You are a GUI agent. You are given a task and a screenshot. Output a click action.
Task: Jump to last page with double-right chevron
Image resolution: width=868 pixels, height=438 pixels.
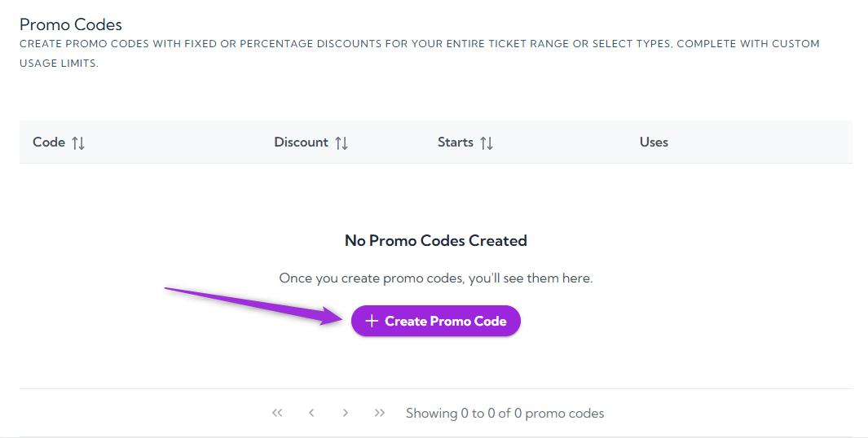tap(380, 413)
